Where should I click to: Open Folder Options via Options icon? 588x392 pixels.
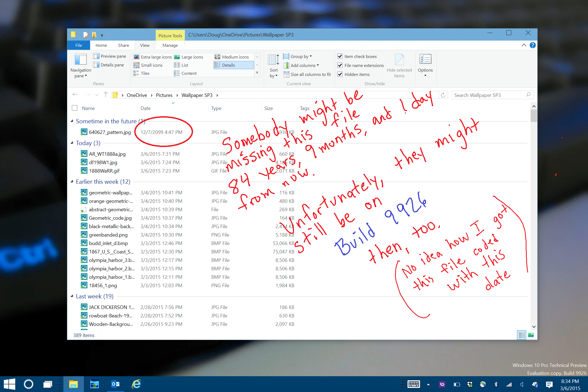tap(425, 65)
